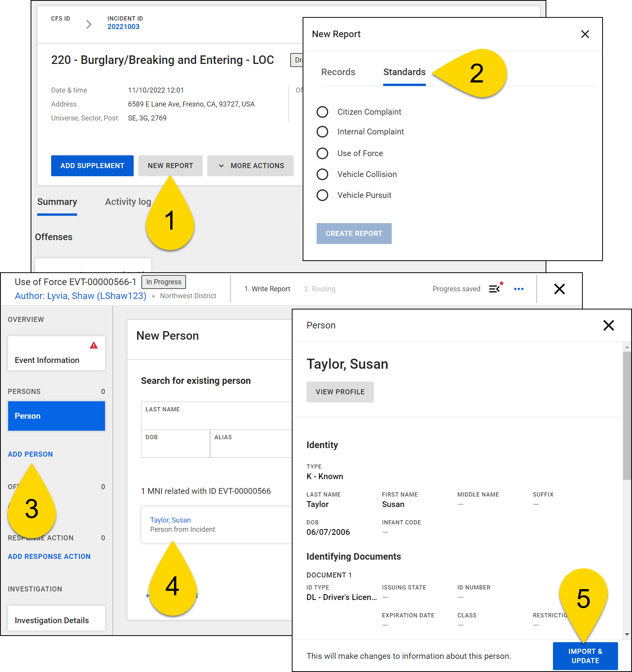Viewport: 632px width, 672px height.
Task: Open the ellipsis menu in the report header
Action: 519,289
